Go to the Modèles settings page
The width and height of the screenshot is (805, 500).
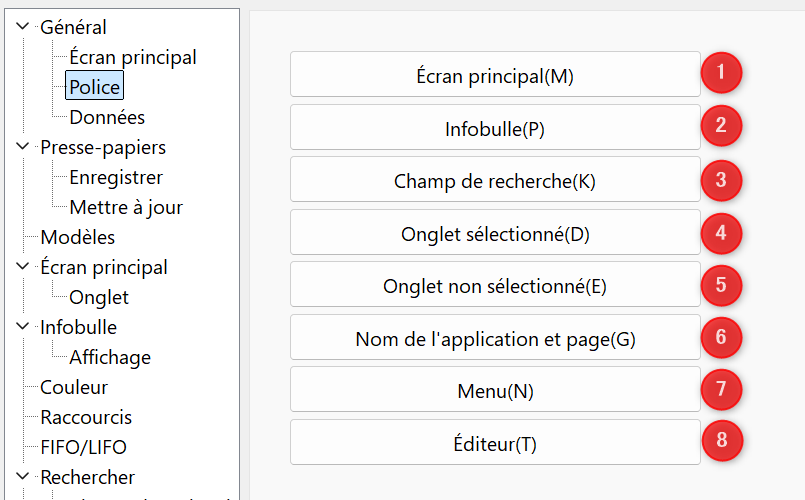click(x=78, y=238)
